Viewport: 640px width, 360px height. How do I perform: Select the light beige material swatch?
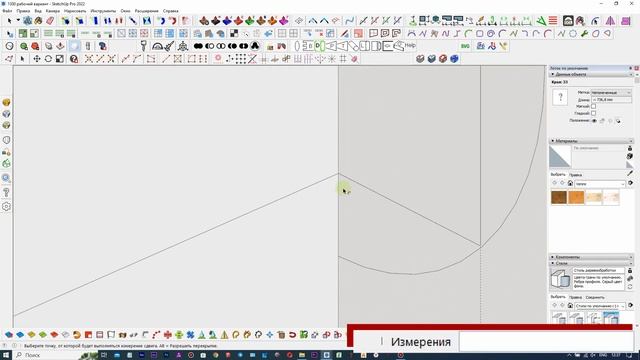point(594,198)
